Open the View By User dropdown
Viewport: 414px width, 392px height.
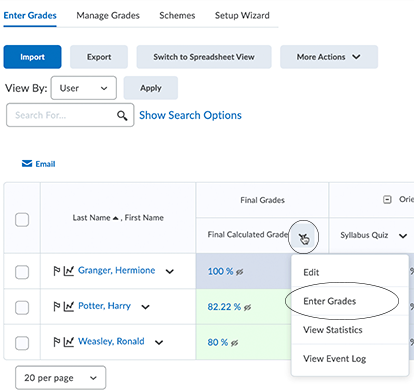click(84, 88)
